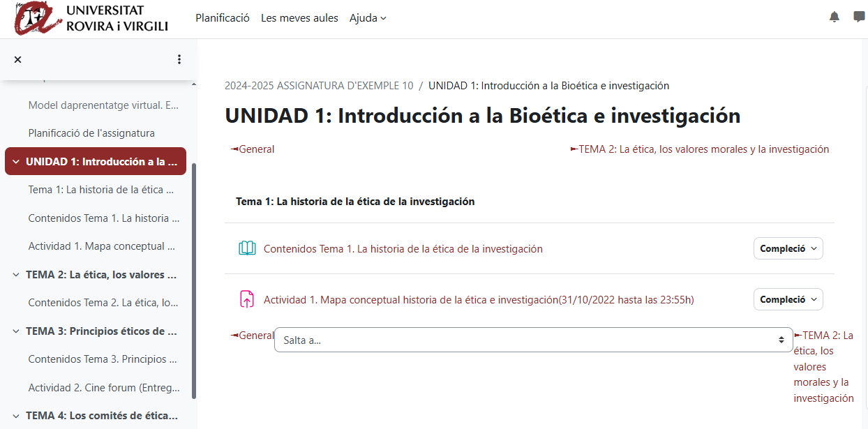Open Actividad 1 Mapa conceptual assignment link
868x429 pixels.
click(478, 300)
